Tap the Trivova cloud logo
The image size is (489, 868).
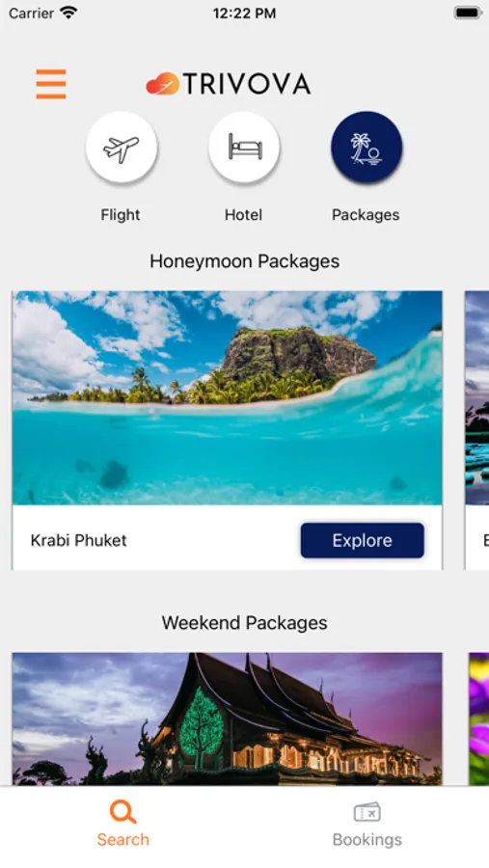(x=163, y=84)
